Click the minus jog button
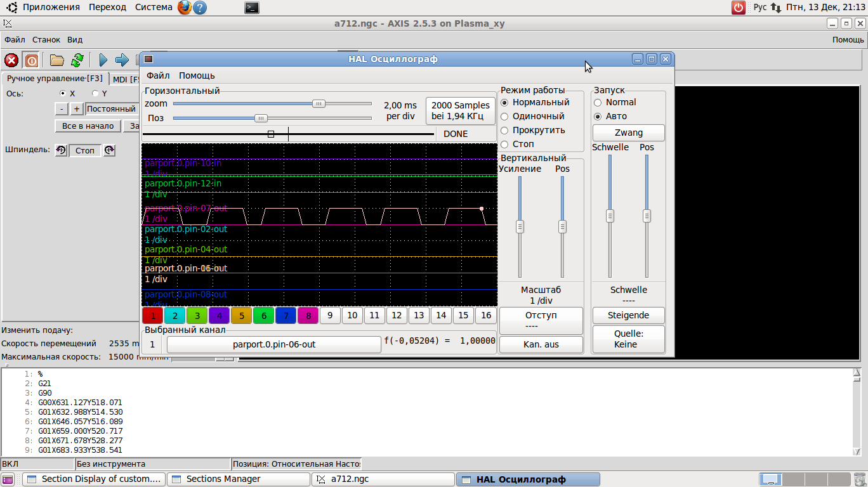 (x=62, y=108)
